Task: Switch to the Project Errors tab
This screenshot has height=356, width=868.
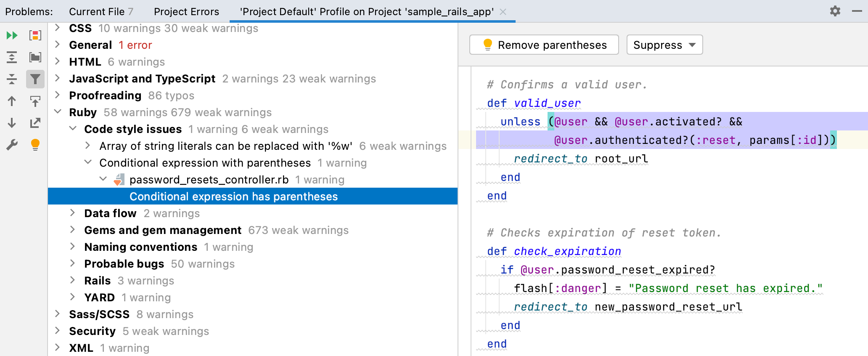Action: (186, 12)
